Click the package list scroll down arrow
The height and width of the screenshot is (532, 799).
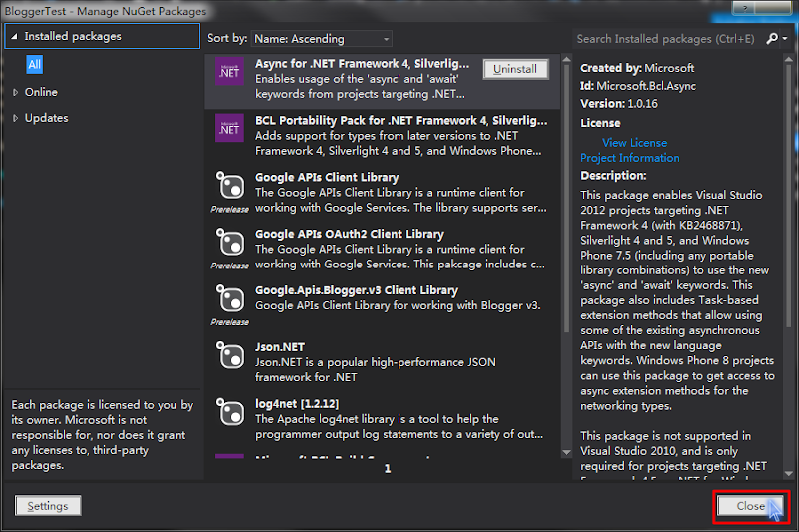(x=566, y=452)
